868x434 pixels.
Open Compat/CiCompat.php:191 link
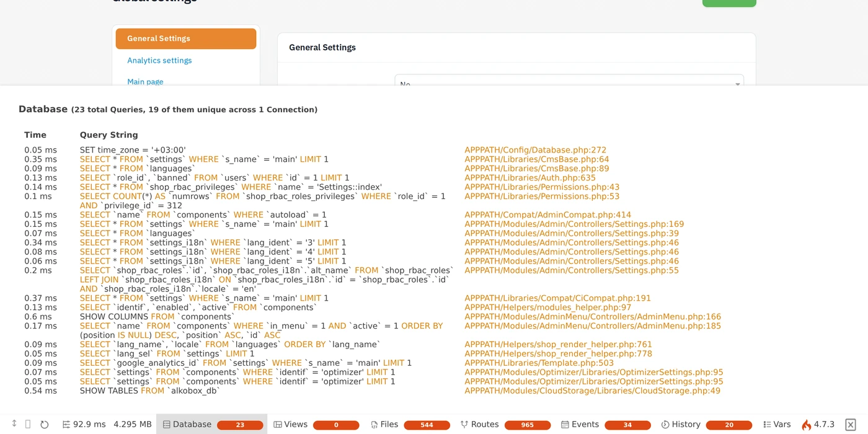click(x=557, y=298)
